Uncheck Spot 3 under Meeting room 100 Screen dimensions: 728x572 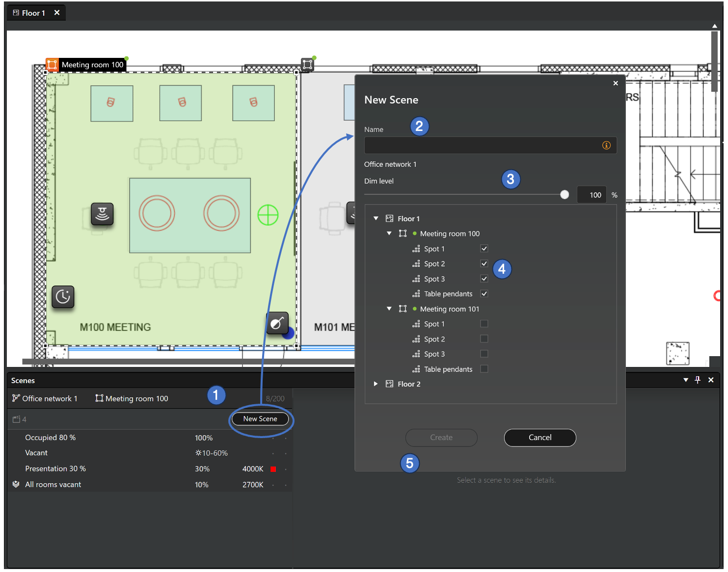484,279
